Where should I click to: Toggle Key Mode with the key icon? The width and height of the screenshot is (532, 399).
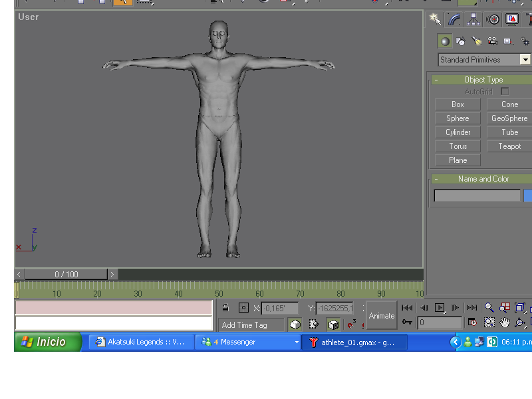[407, 322]
